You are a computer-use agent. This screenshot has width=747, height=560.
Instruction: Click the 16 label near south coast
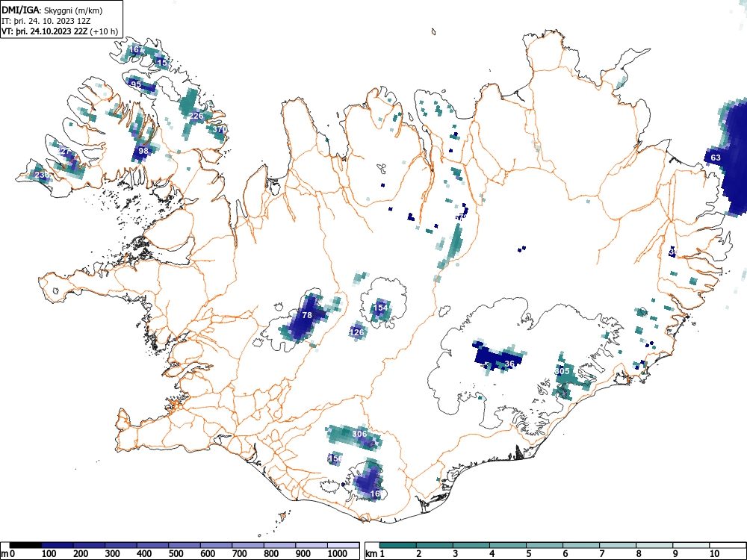click(x=376, y=494)
